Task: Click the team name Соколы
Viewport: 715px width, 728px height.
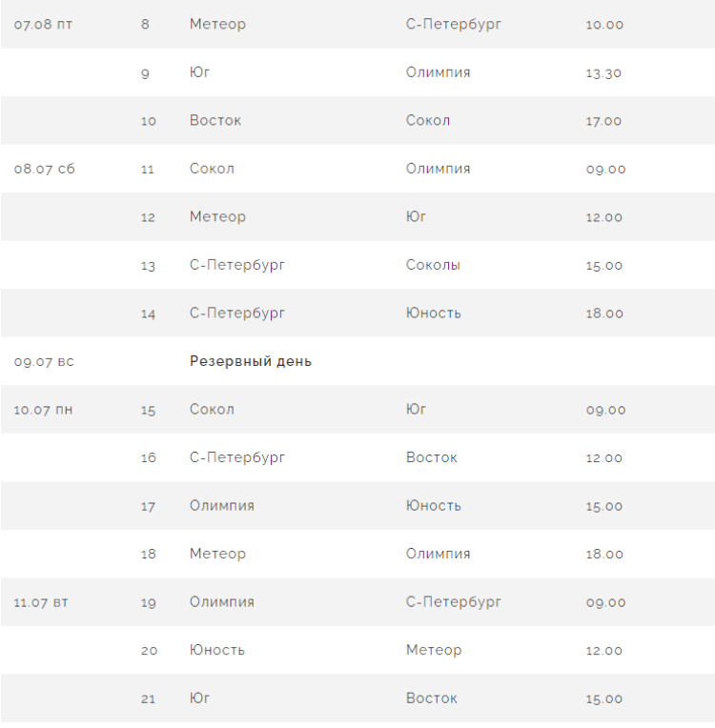Action: tap(433, 265)
